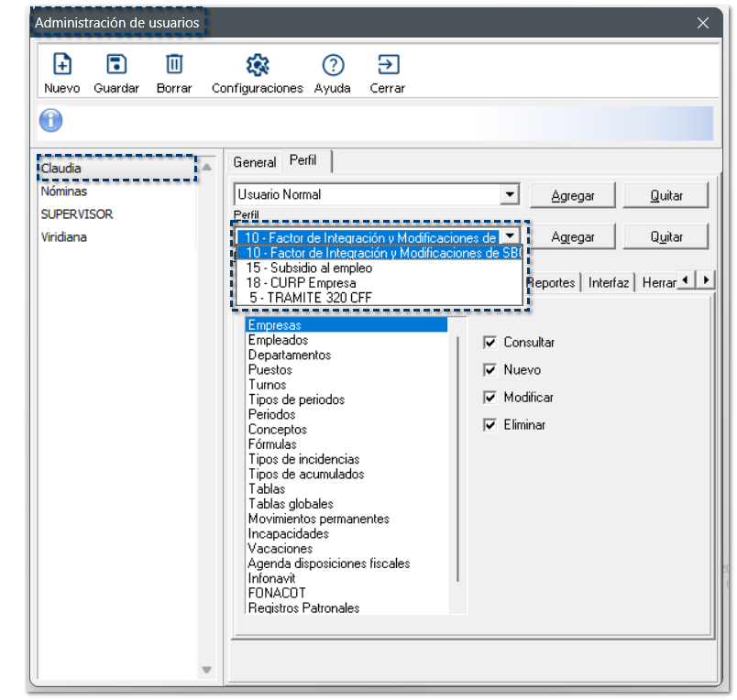Collapse the Perfil dropdown arrow

click(510, 236)
